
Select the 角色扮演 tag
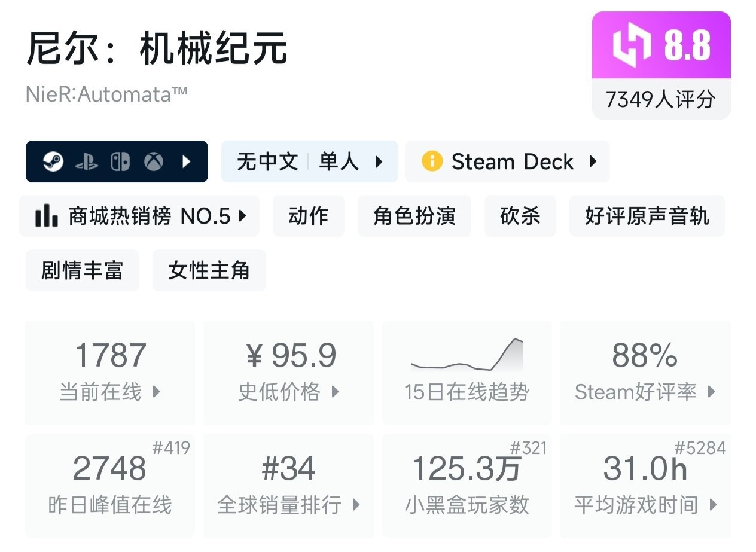click(414, 216)
